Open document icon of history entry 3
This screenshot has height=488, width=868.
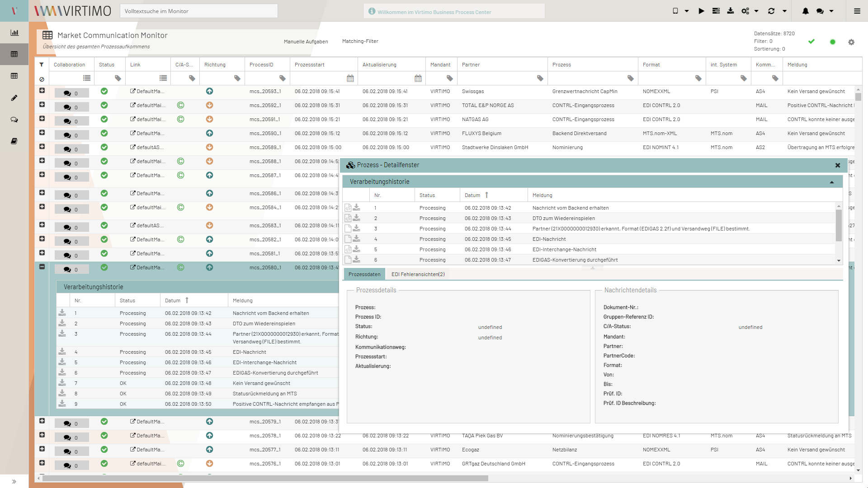348,228
